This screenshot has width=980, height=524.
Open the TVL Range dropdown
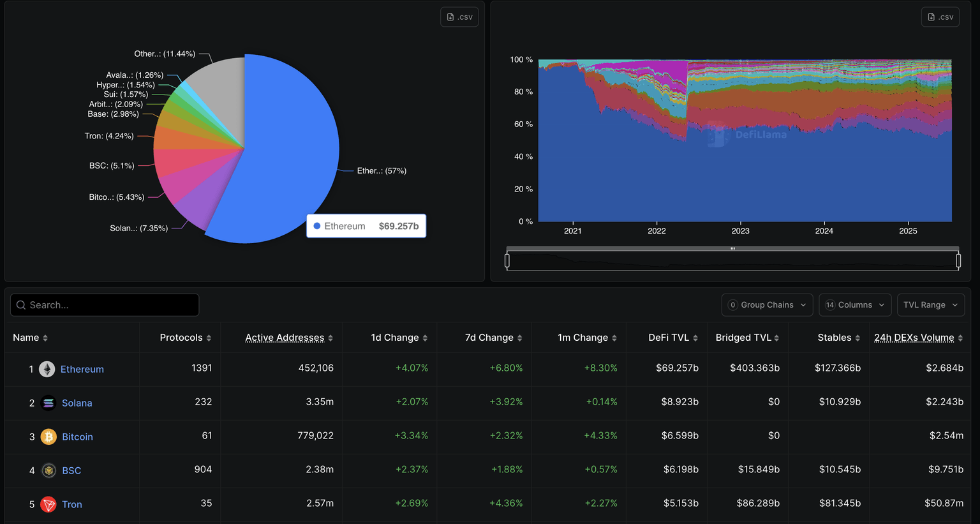tap(930, 305)
